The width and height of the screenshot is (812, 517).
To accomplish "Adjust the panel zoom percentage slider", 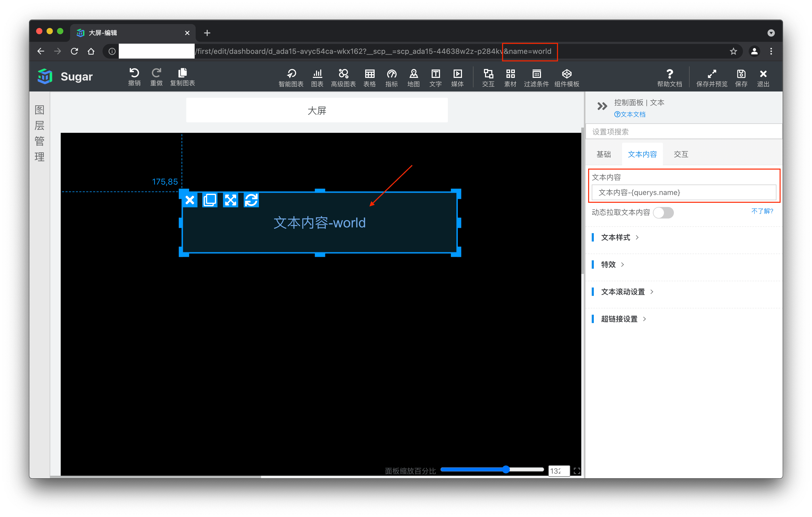I will pyautogui.click(x=492, y=469).
